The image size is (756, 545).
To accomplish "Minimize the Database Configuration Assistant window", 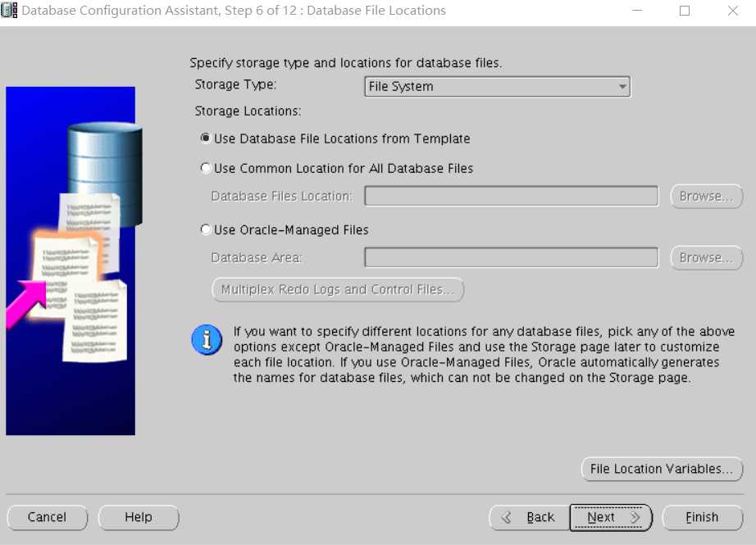I will tap(637, 10).
